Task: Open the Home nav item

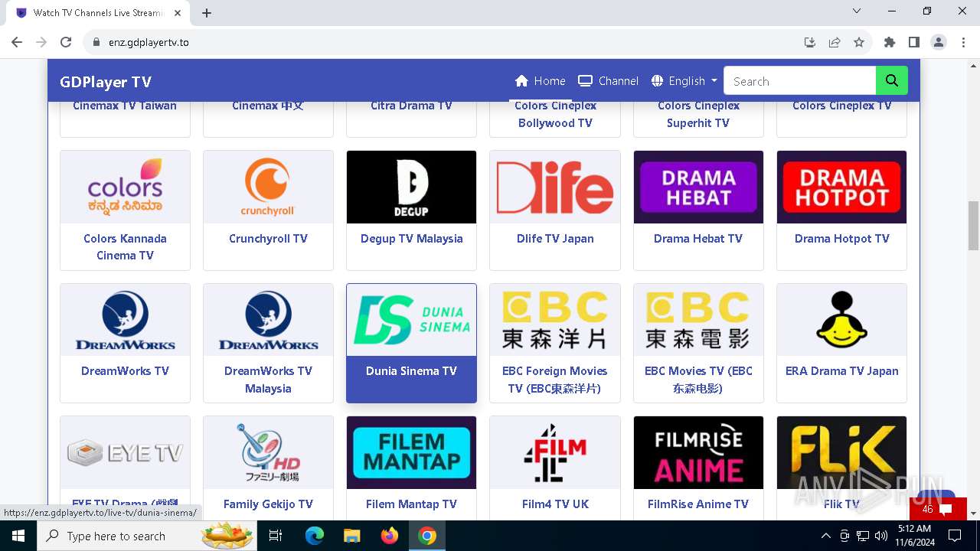Action: click(540, 81)
